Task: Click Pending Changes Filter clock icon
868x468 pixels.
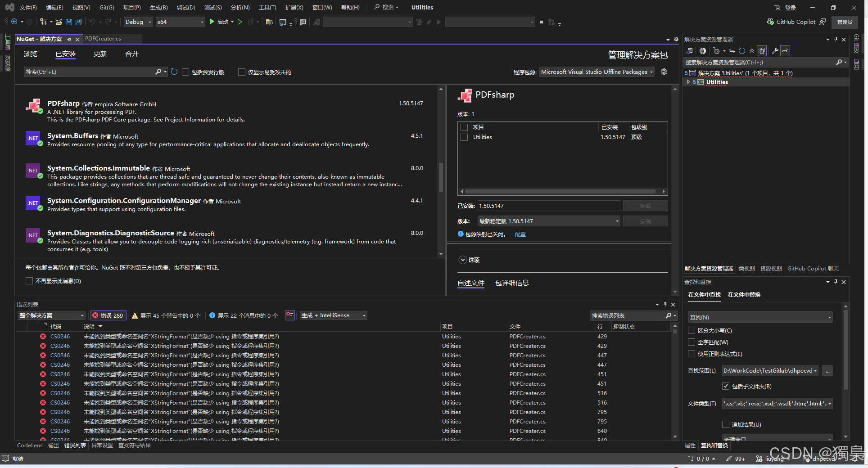Action: tap(717, 51)
